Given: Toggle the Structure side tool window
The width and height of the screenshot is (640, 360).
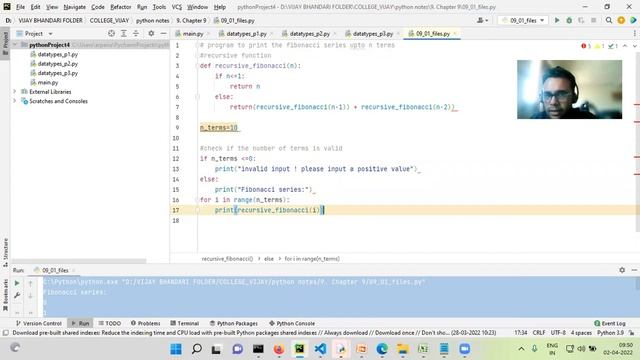Looking at the screenshot, I should click(5, 252).
